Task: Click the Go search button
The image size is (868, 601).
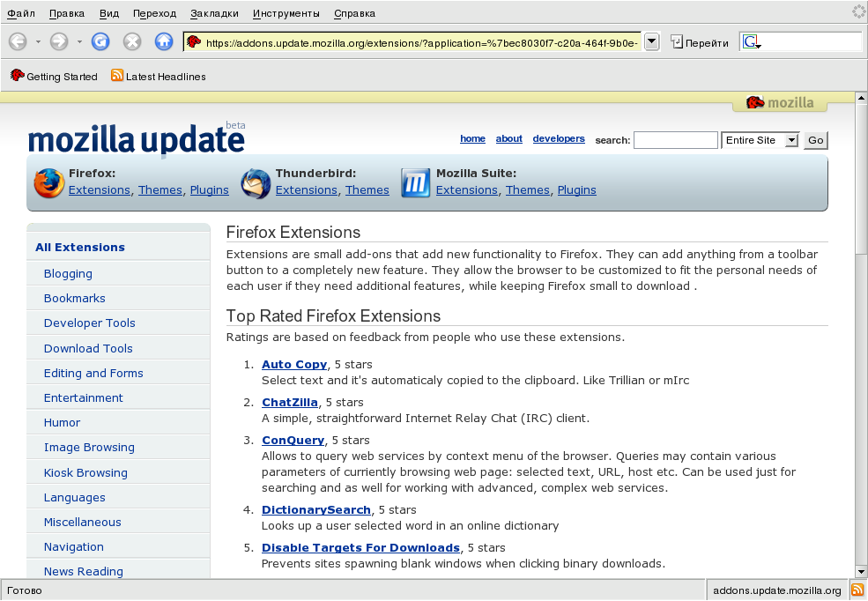Action: pyautogui.click(x=815, y=140)
